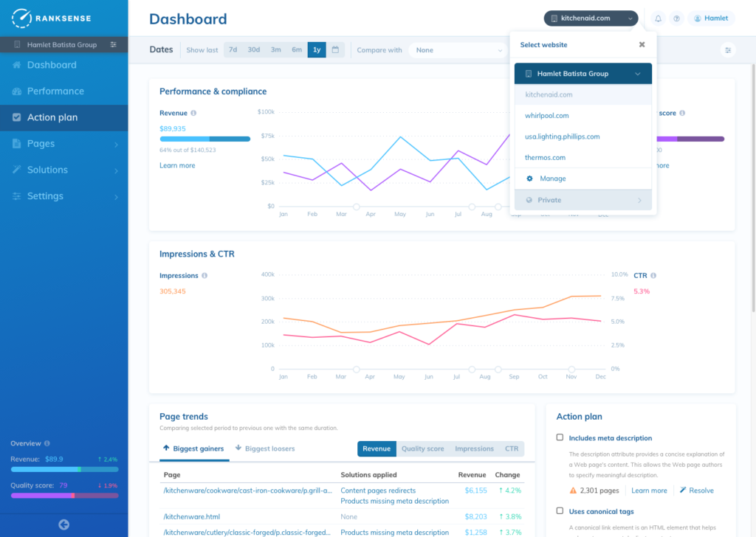The image size is (756, 537).
Task: Select thermos.com website
Action: pyautogui.click(x=583, y=158)
